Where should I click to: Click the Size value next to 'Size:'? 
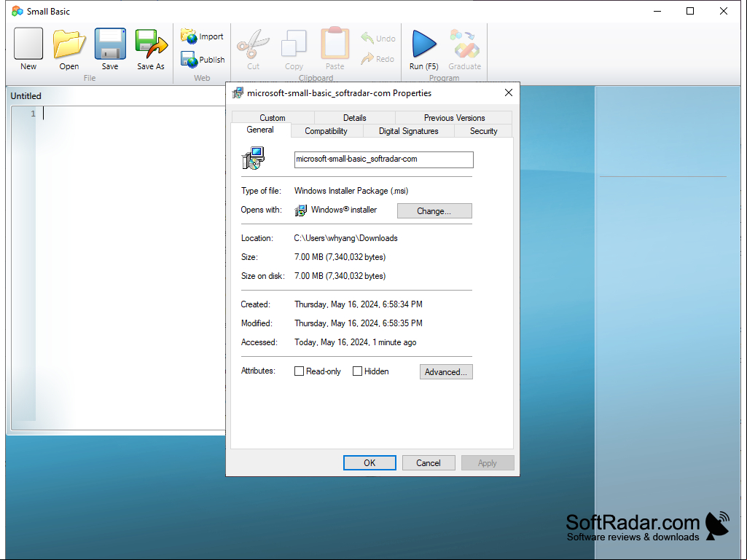340,257
